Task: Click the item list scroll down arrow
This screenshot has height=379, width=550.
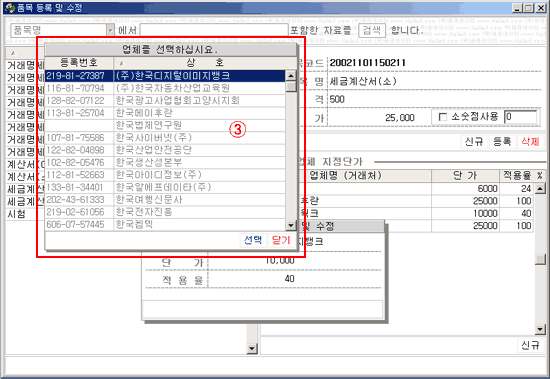Action: [x=252, y=348]
